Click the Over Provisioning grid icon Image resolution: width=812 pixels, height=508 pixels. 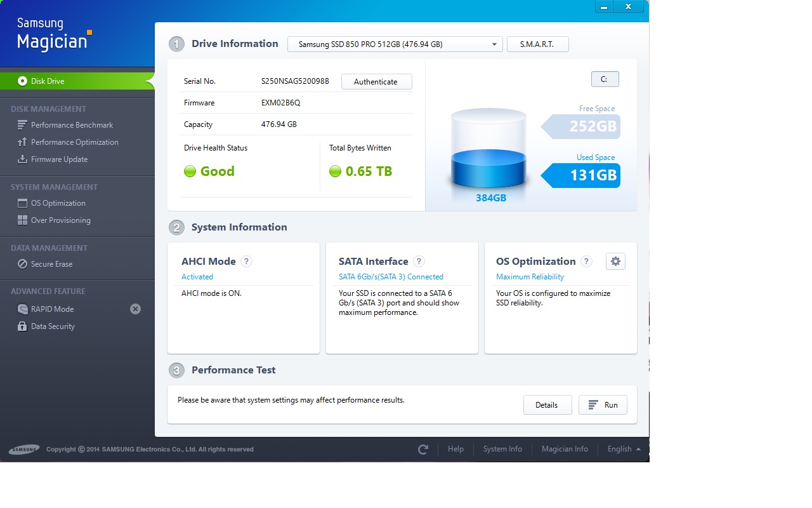(x=22, y=220)
